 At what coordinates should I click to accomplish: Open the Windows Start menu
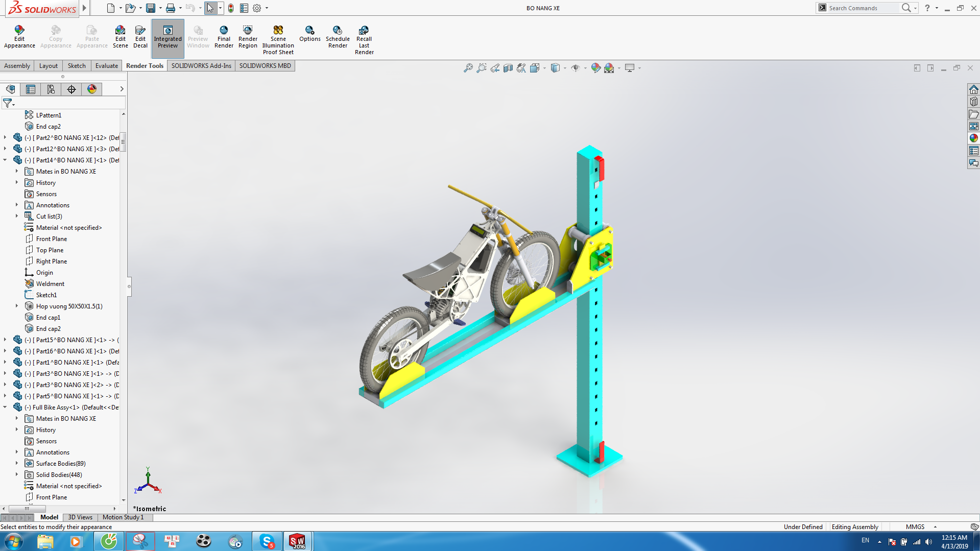pos(13,541)
